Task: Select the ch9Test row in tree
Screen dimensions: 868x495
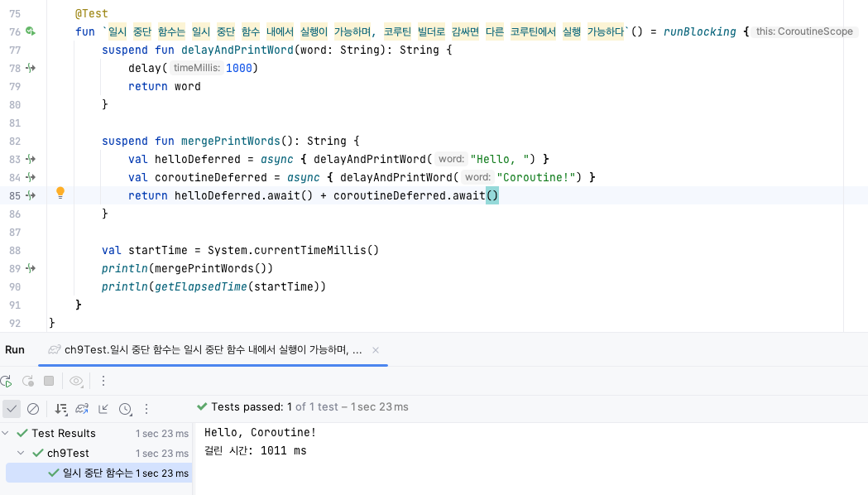Action: coord(96,453)
